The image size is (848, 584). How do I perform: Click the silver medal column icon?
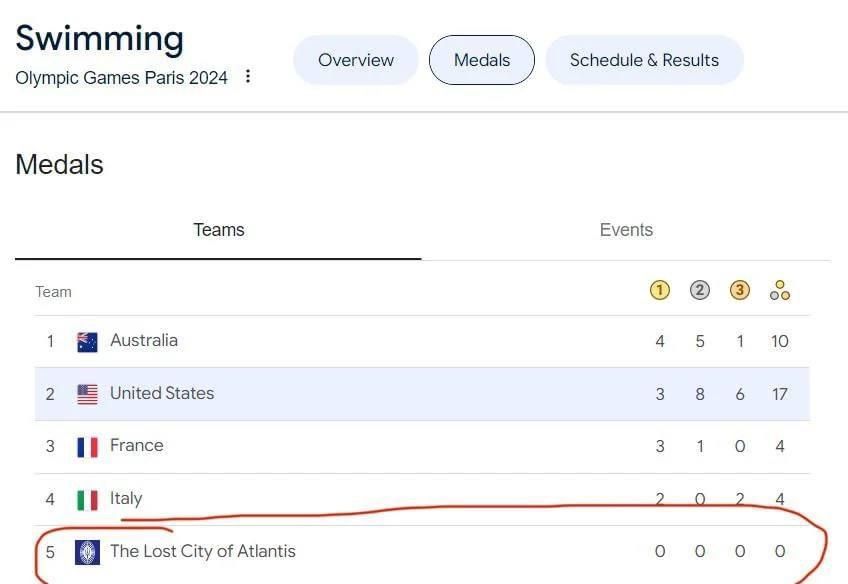click(x=699, y=290)
